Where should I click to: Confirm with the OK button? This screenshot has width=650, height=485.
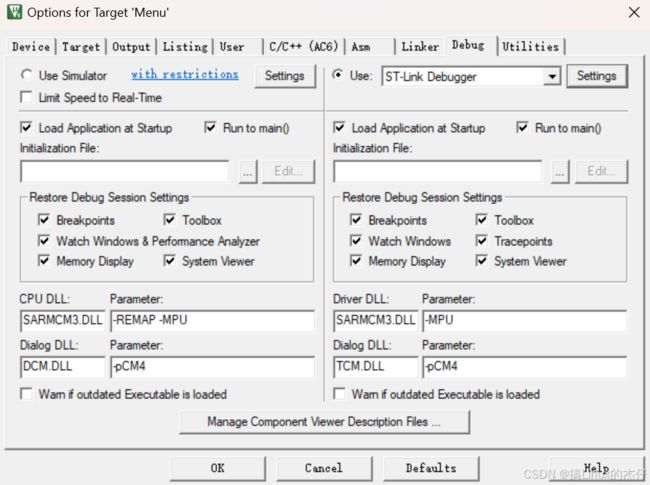(218, 468)
